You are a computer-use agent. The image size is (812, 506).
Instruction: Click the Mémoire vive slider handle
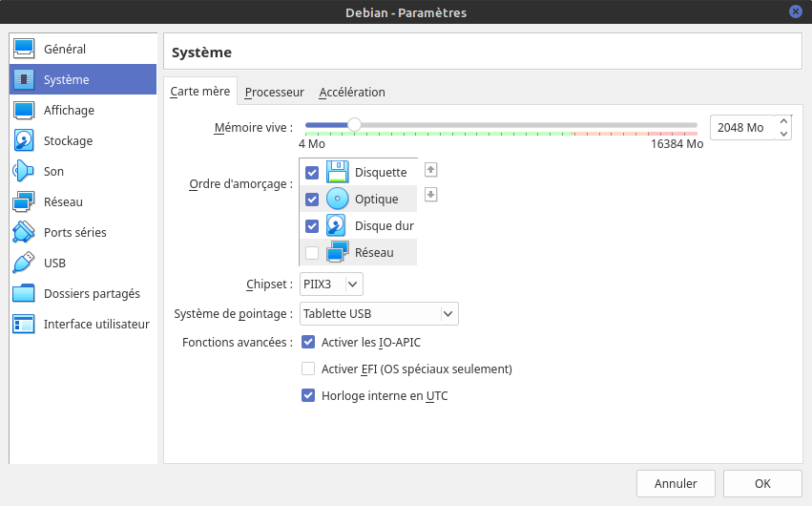pos(354,125)
